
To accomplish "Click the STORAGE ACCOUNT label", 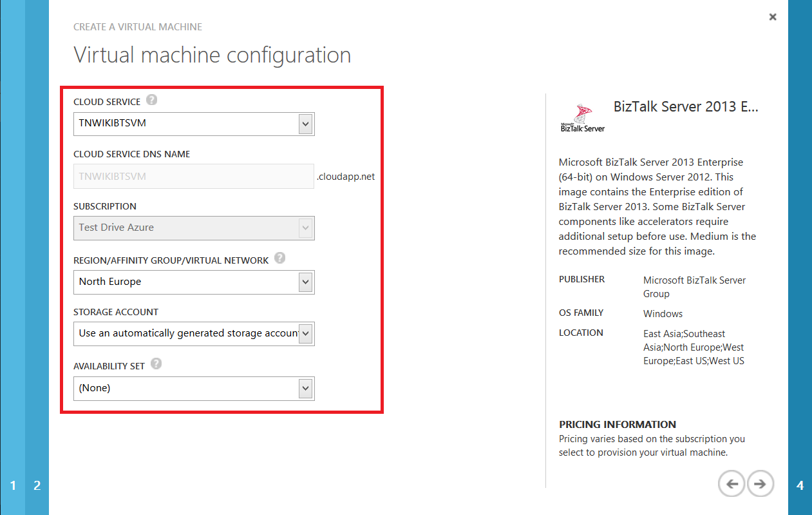I will coord(116,312).
